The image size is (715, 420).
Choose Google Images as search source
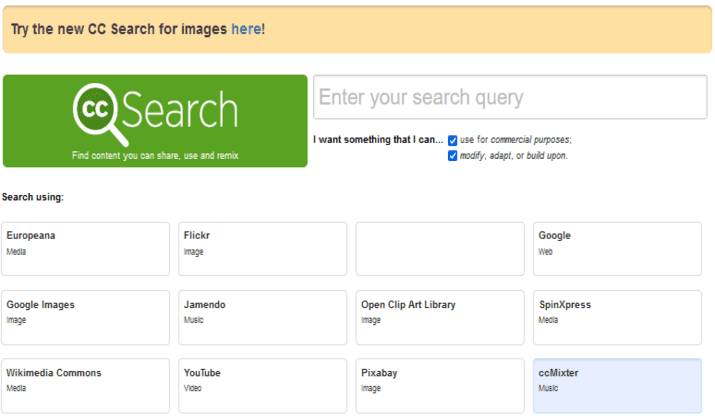click(x=85, y=317)
